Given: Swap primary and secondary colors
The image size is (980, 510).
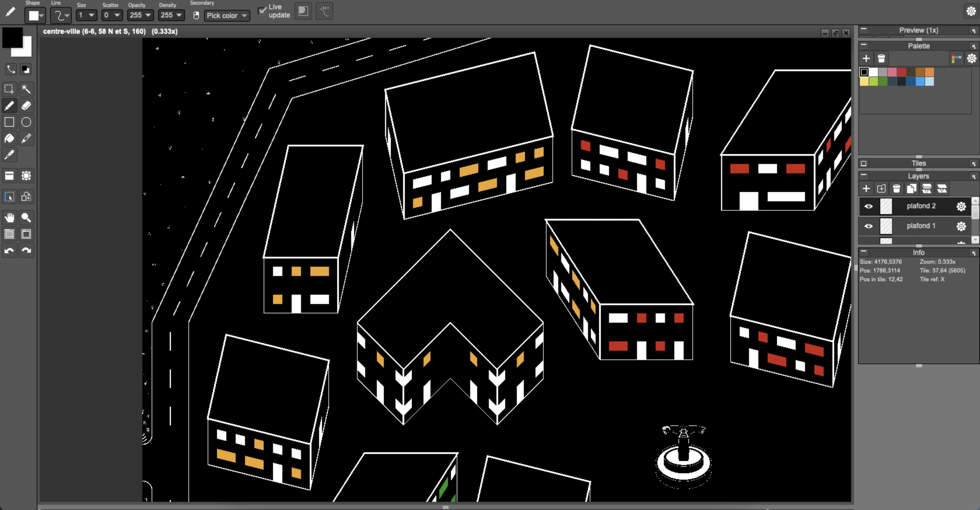Looking at the screenshot, I should click(11, 69).
